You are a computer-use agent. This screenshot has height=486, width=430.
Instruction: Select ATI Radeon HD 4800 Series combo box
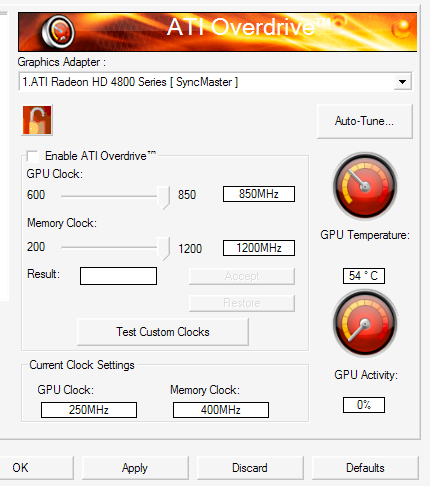tap(215, 82)
